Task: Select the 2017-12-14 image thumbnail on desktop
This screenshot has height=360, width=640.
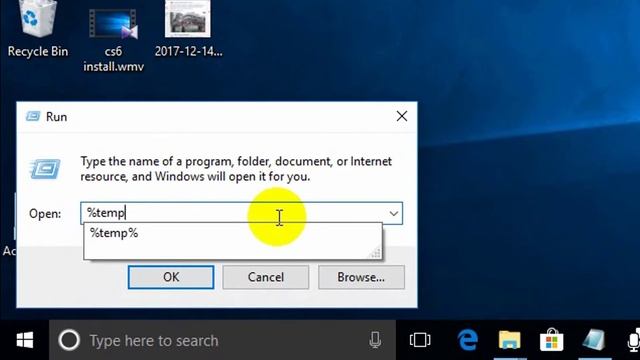Action: (x=188, y=29)
